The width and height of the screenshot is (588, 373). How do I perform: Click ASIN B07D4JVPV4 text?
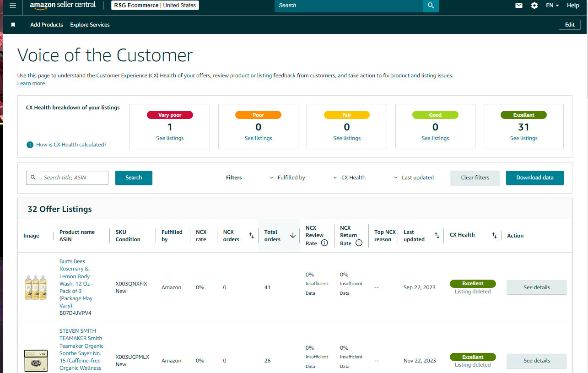pyautogui.click(x=76, y=314)
